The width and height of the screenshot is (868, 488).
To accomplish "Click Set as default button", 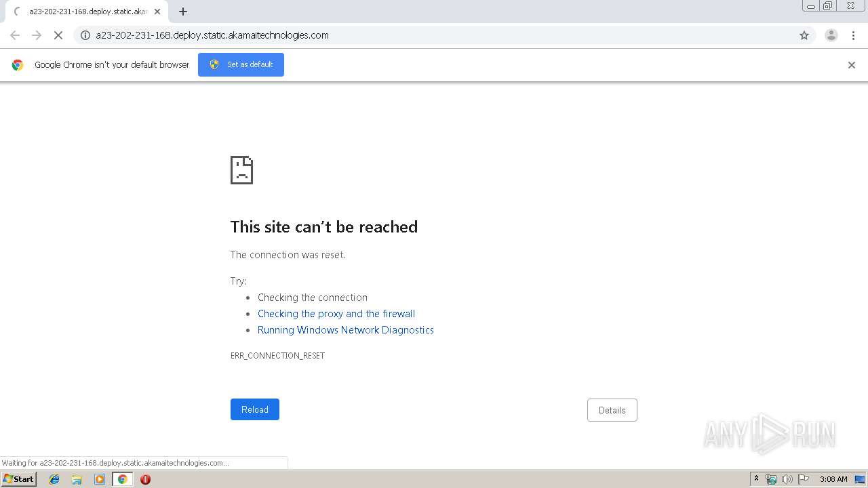I will pyautogui.click(x=241, y=64).
